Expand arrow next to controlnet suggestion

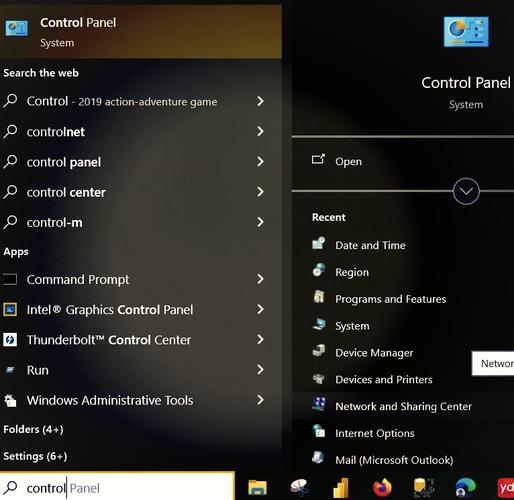click(261, 131)
